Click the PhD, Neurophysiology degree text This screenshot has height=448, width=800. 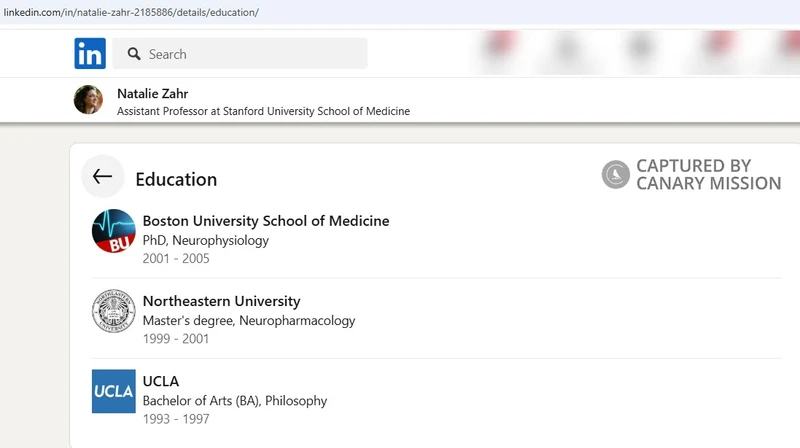coord(206,240)
